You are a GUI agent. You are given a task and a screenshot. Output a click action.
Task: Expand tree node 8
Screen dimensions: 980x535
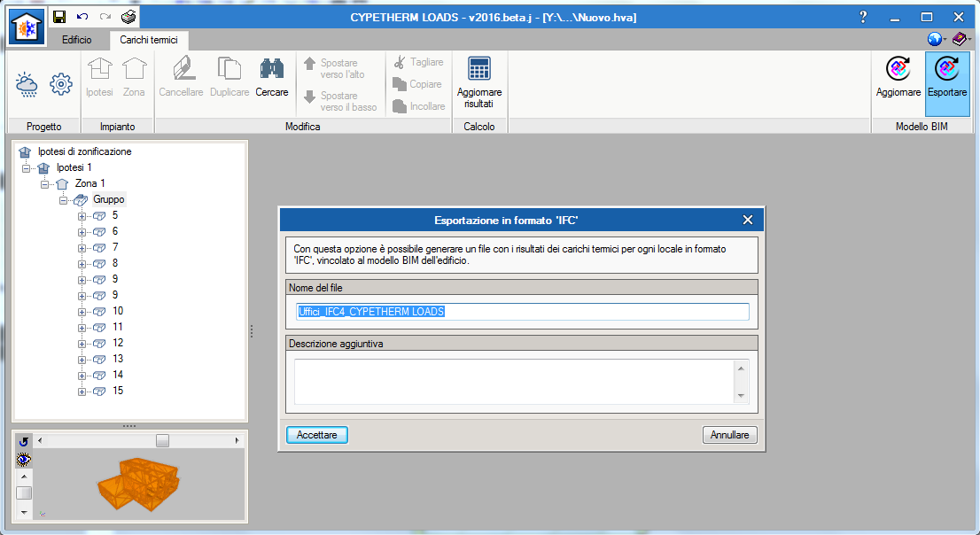point(82,264)
